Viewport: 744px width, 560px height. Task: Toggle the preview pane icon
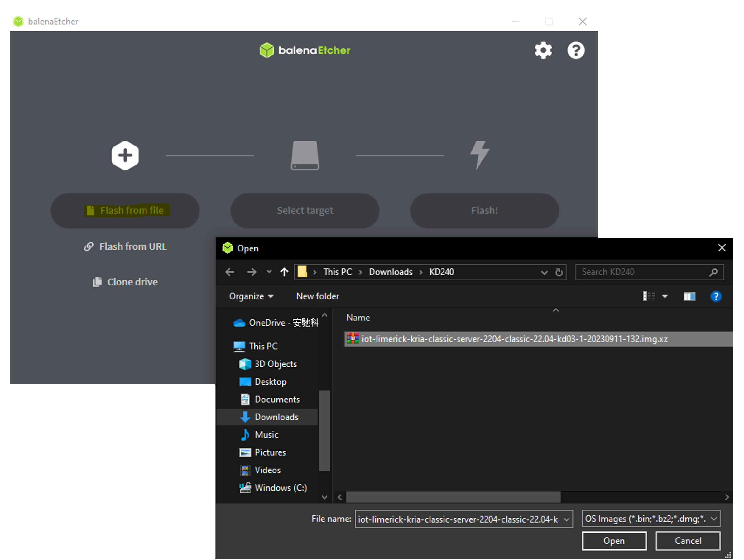click(x=689, y=296)
